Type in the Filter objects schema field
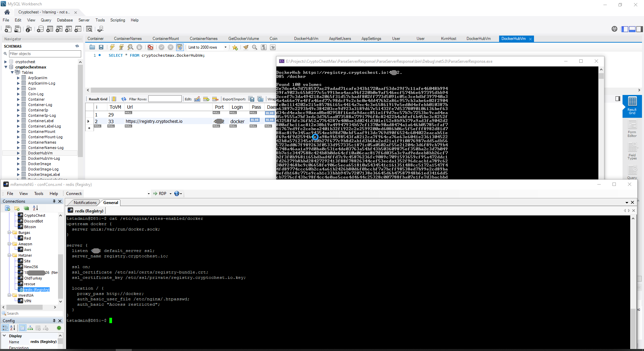The height and width of the screenshot is (351, 644). pyautogui.click(x=45, y=54)
